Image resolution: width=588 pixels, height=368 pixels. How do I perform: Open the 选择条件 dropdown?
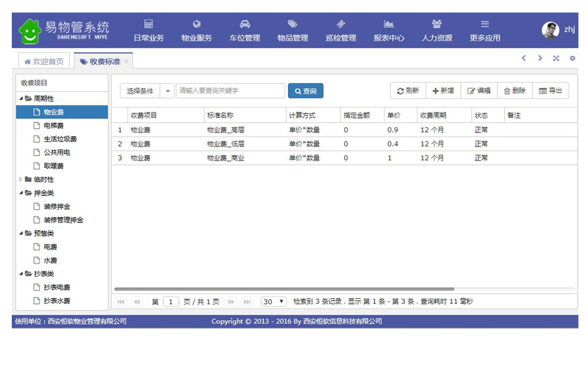(x=168, y=91)
